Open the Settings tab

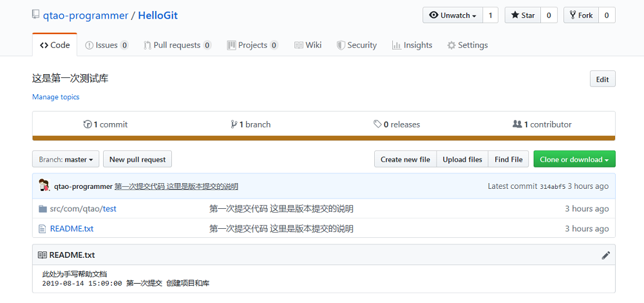(x=468, y=45)
